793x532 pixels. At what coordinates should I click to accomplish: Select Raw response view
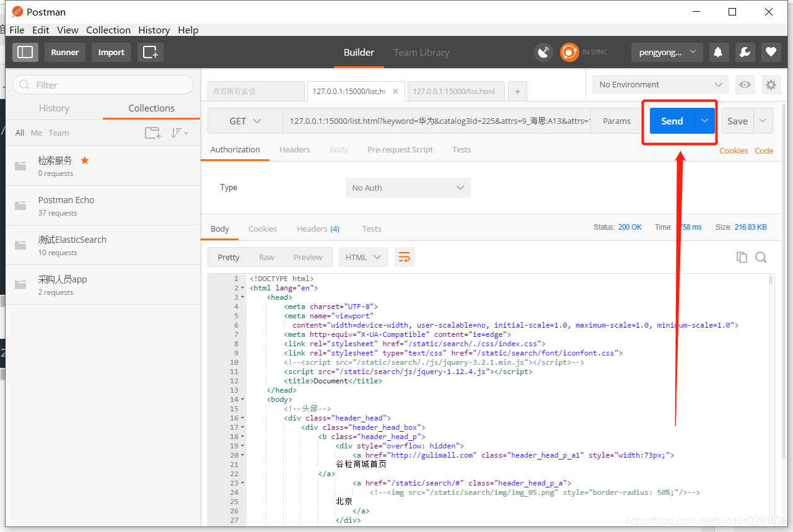click(266, 257)
